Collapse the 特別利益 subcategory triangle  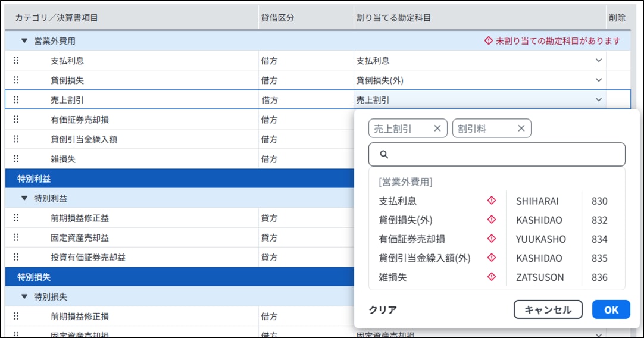[24, 198]
